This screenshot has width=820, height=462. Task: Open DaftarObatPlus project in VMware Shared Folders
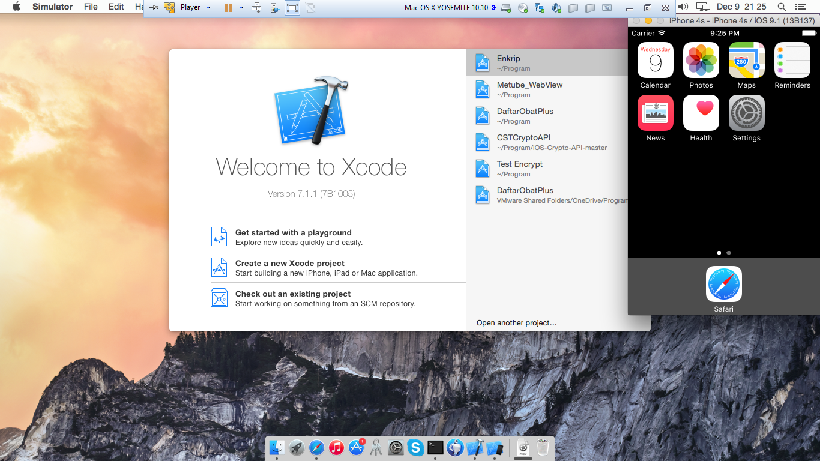coord(546,195)
